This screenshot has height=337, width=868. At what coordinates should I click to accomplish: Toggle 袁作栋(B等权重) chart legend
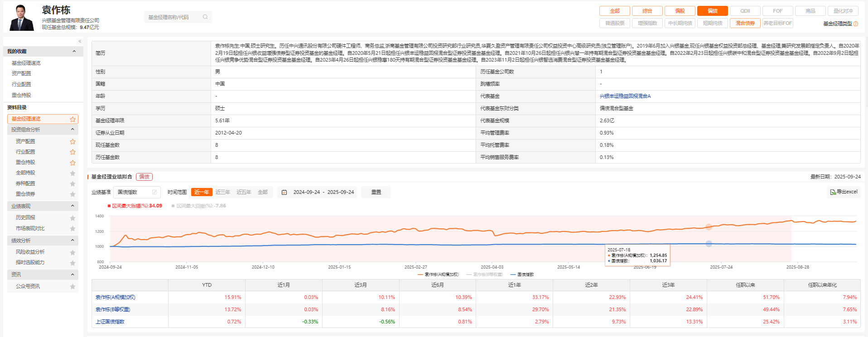tap(484, 274)
